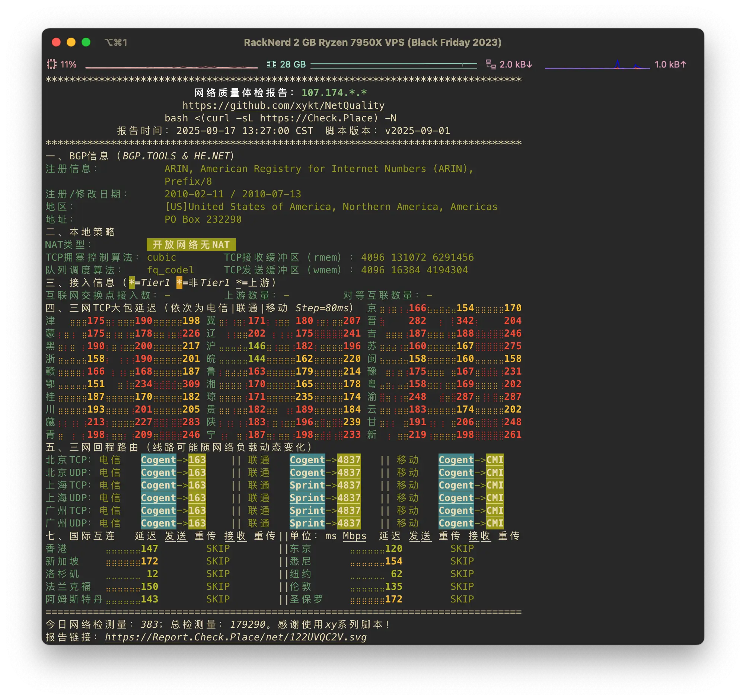Close the terminal window with red button
Image resolution: width=746 pixels, height=700 pixels.
[x=56, y=42]
